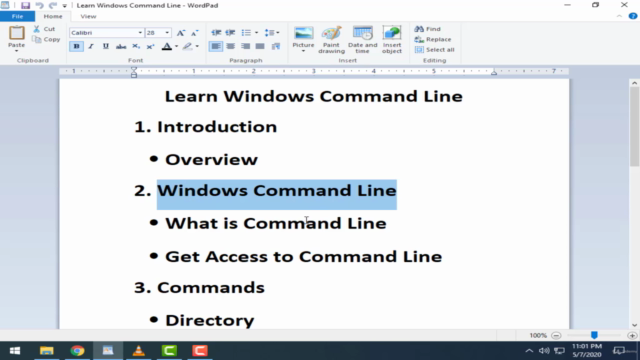Open line spacing options

point(272,33)
